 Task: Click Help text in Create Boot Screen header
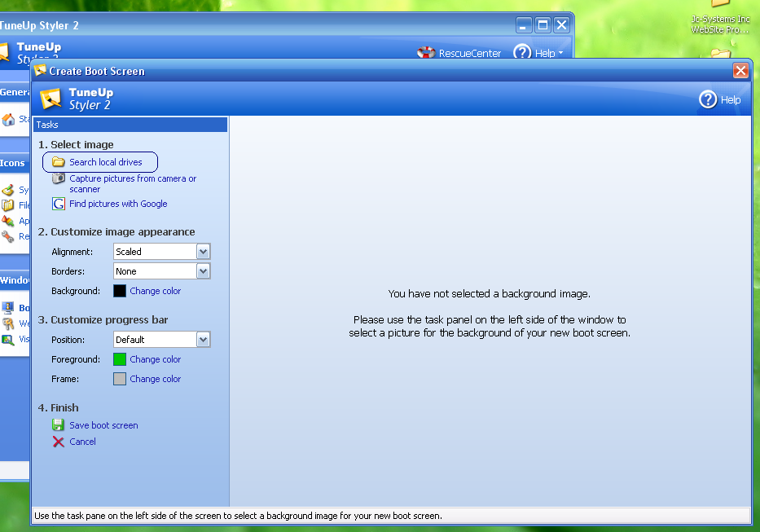point(731,100)
